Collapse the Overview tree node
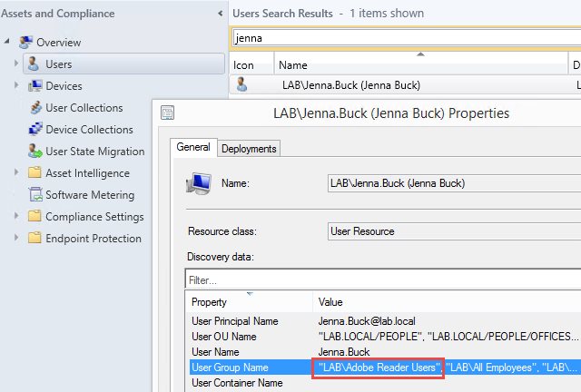This screenshot has width=581, height=392. click(7, 41)
